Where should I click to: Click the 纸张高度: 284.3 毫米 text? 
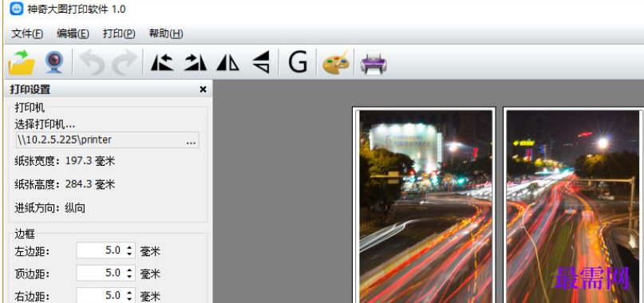pos(65,184)
